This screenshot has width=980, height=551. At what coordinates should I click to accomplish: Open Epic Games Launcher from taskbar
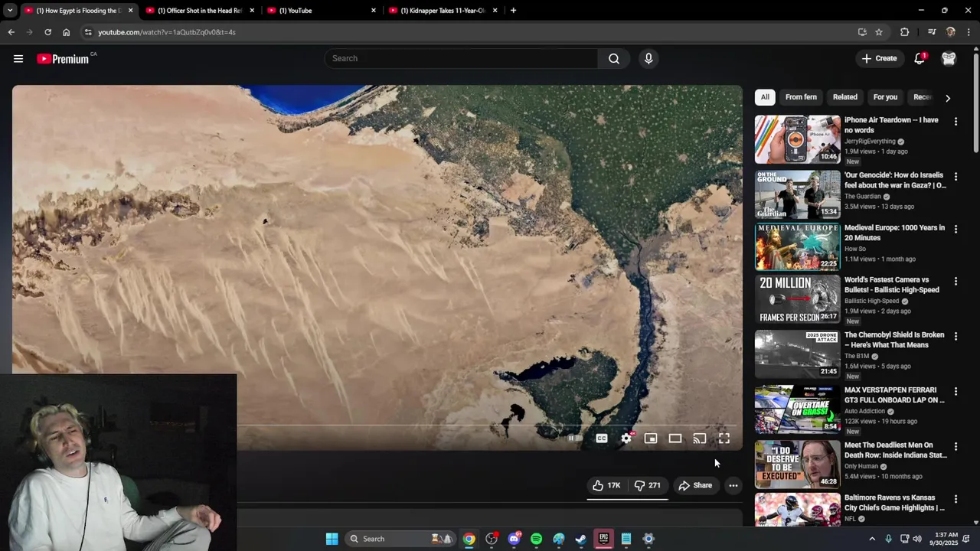tap(603, 539)
